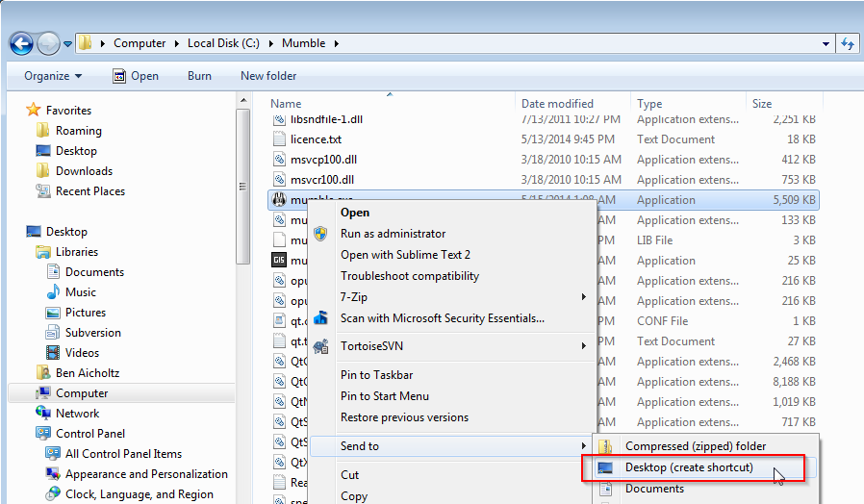
Task: Open Clock, Language, and Region
Action: pyautogui.click(x=139, y=494)
